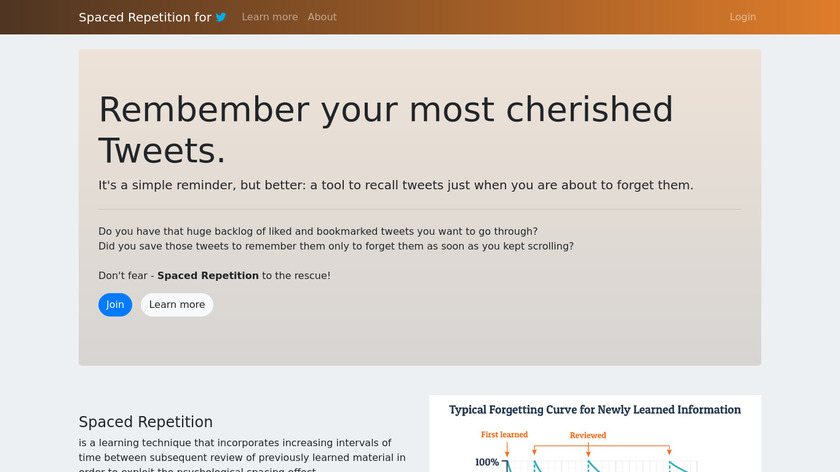Click the 'huge backlog of liked' sentence
Image resolution: width=840 pixels, height=472 pixels.
(318, 231)
